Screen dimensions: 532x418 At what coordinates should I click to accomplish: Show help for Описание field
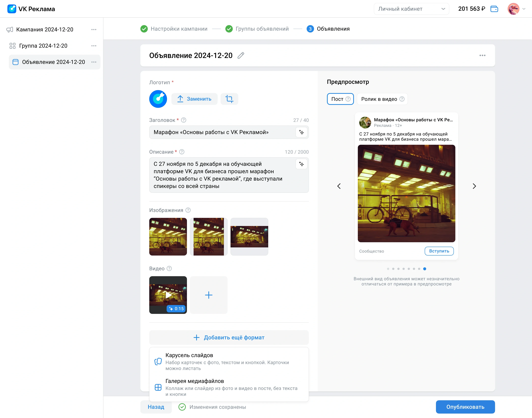[x=182, y=152]
